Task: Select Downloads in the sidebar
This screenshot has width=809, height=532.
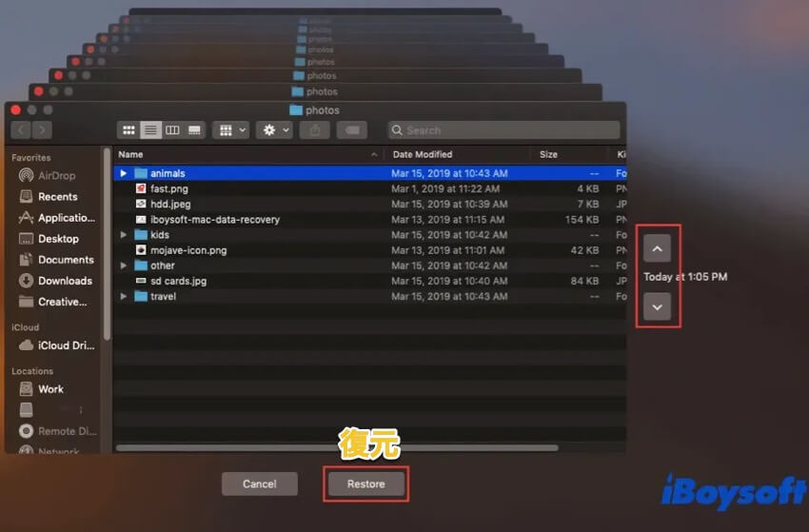Action: pyautogui.click(x=65, y=281)
